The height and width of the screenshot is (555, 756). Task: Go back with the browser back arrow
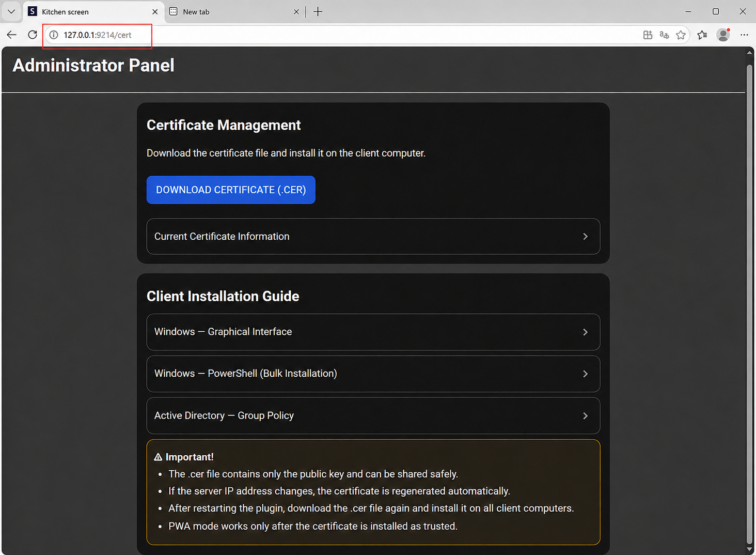coord(12,35)
